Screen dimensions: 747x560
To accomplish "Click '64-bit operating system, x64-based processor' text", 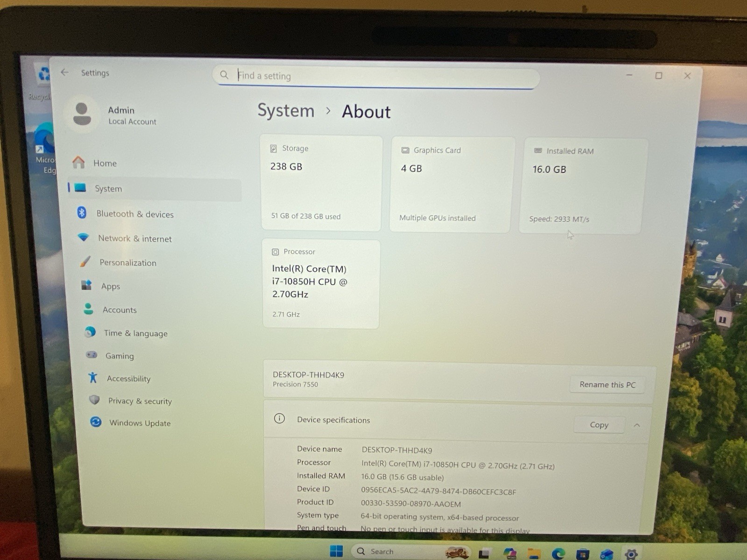I will point(440,517).
